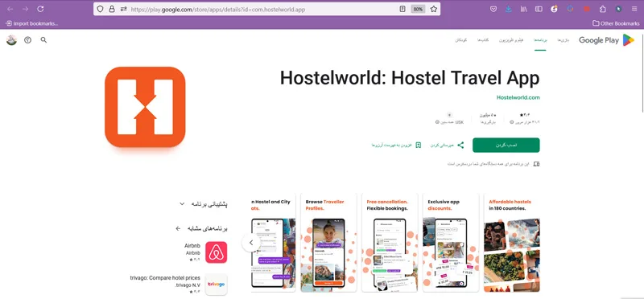Bookmark this page with the star icon

434,9
